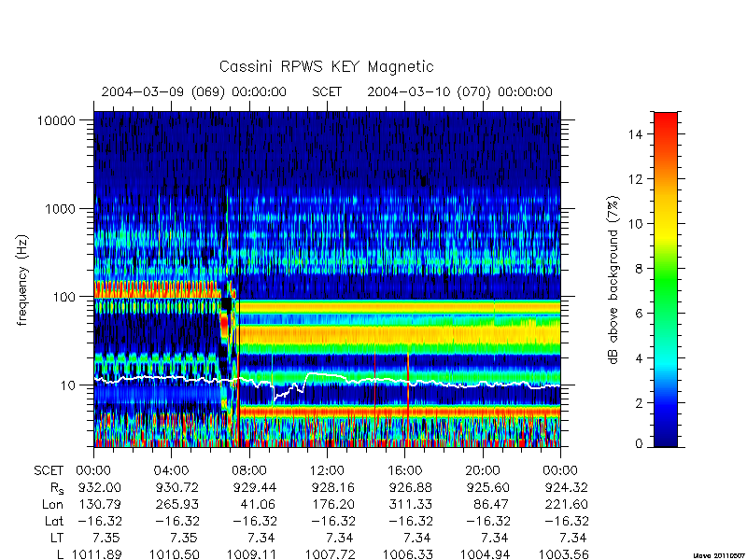This screenshot has width=747, height=560.
Task: Click the LT row label
Action: pyautogui.click(x=57, y=538)
